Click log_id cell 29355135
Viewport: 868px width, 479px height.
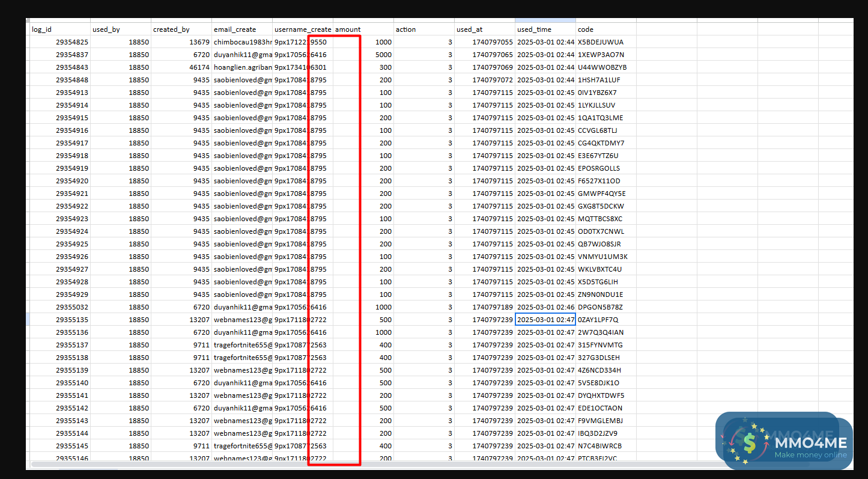click(60, 320)
